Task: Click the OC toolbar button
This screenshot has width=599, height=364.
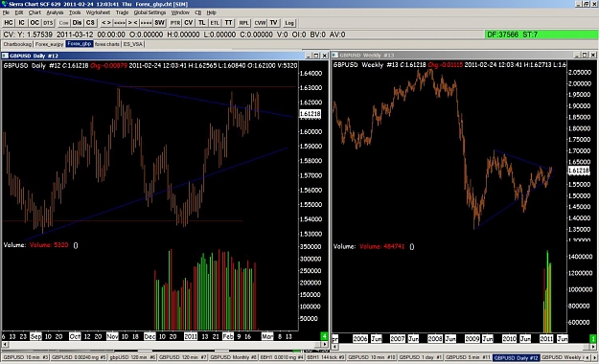Action: (35, 23)
